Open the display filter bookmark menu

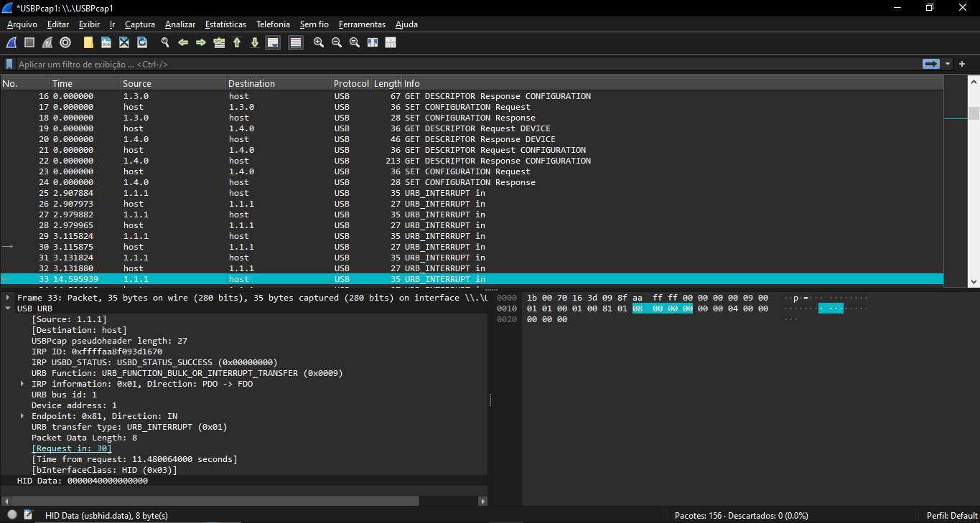coord(9,64)
